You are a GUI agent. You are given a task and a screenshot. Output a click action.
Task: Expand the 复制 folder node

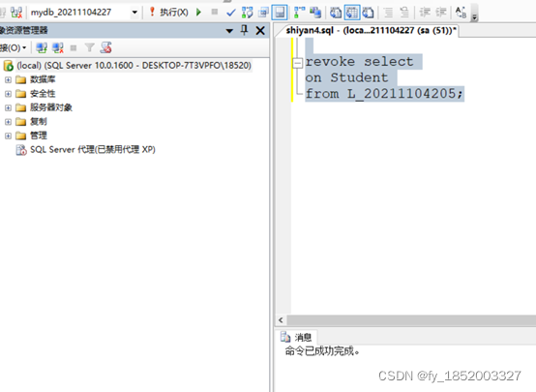click(x=8, y=122)
